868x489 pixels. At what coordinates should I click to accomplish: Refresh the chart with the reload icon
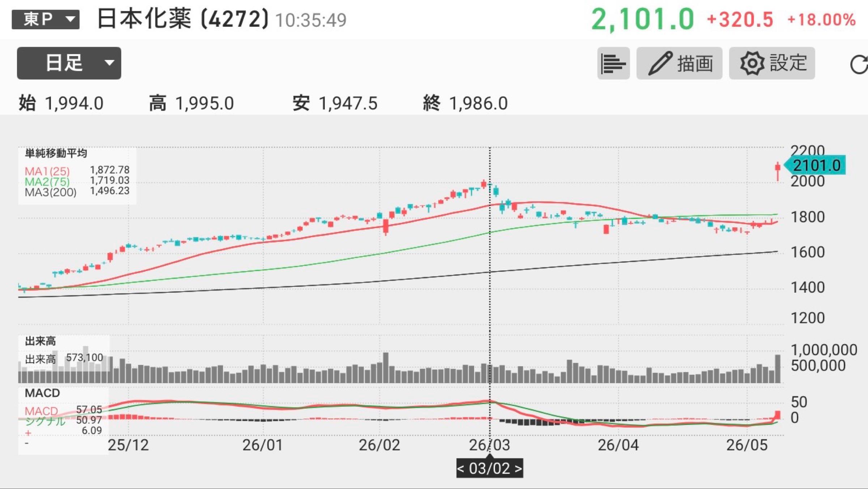click(859, 64)
